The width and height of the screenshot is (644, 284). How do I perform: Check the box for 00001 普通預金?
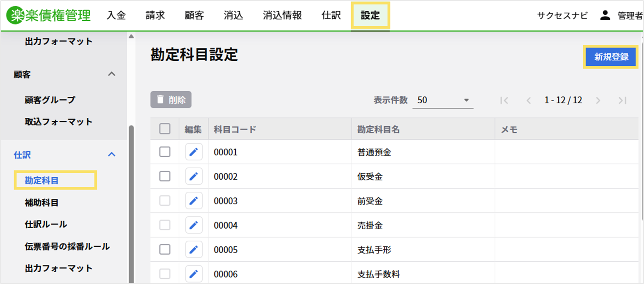[165, 152]
